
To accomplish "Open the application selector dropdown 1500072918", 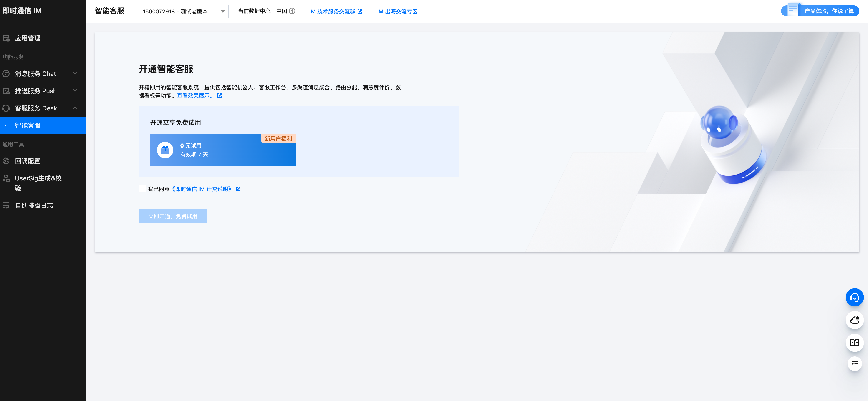I will point(183,11).
